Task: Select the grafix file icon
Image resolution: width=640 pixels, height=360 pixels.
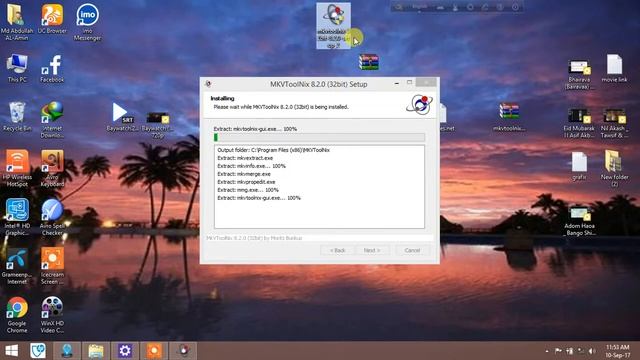Action: pos(579,166)
